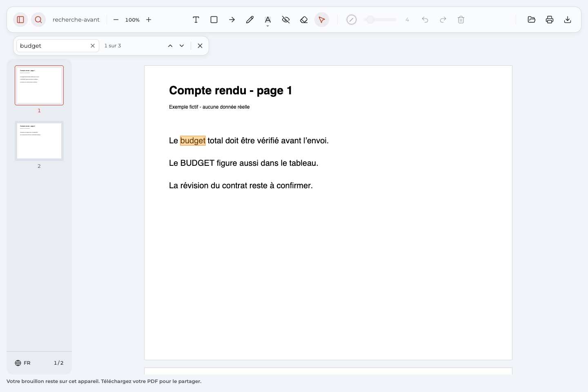588x392 pixels.
Task: Toggle the sidebar panel icon
Action: [20, 20]
